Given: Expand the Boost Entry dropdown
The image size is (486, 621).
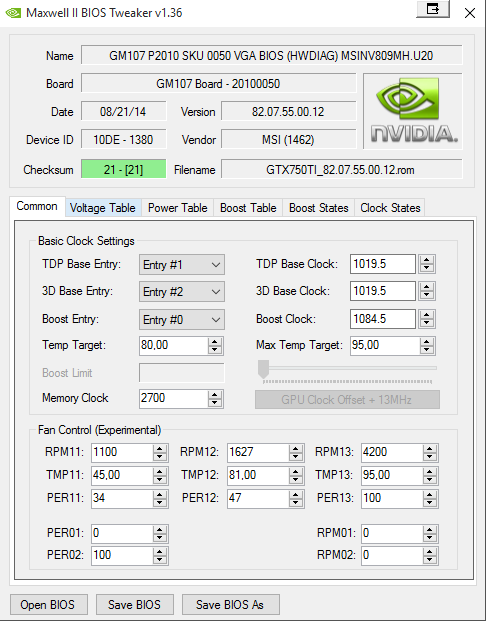Looking at the screenshot, I should (182, 320).
